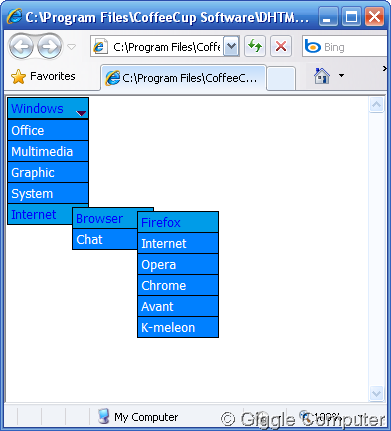Viewport: 391px width, 431px height.
Task: Expand the Home button dropdown arrow
Action: click(x=341, y=76)
